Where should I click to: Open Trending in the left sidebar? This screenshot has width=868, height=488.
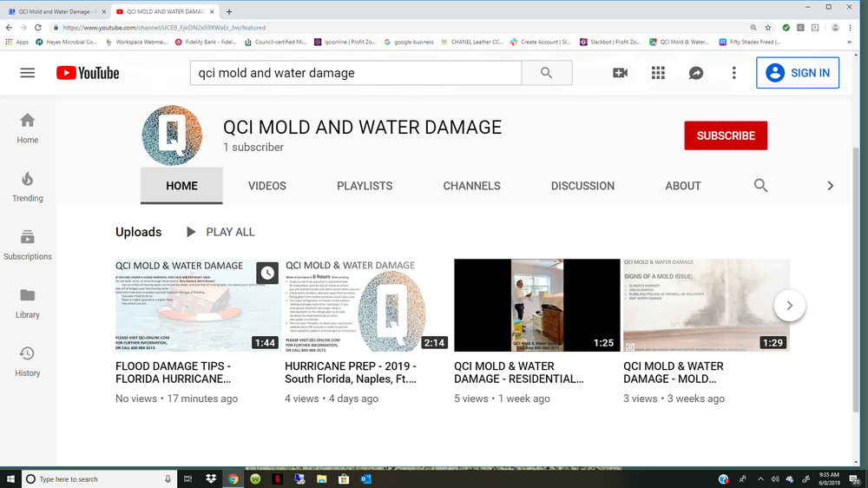[x=27, y=187]
